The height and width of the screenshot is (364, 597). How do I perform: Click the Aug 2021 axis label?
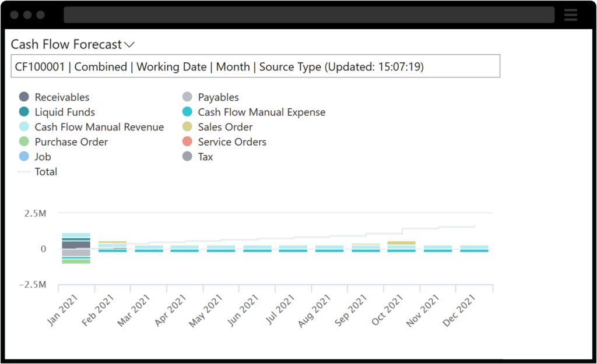(x=314, y=311)
